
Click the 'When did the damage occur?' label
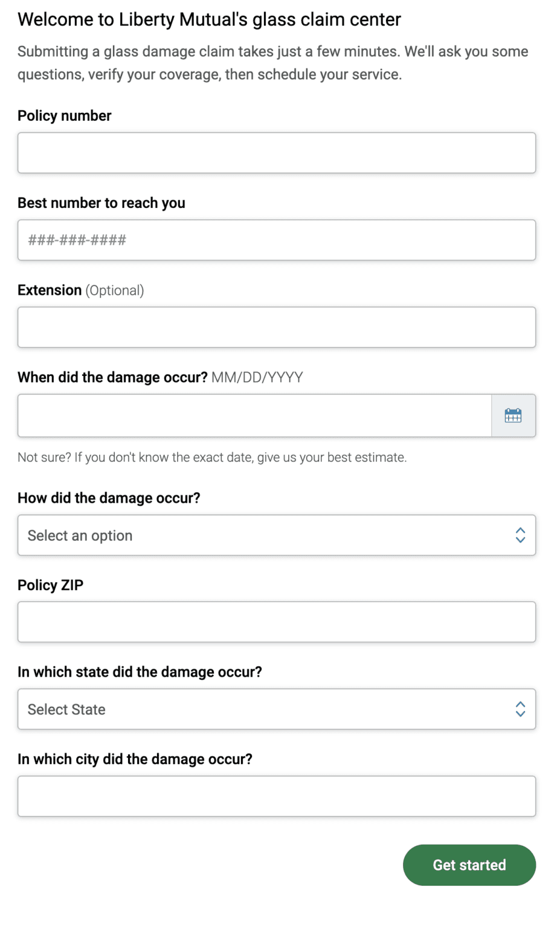113,378
